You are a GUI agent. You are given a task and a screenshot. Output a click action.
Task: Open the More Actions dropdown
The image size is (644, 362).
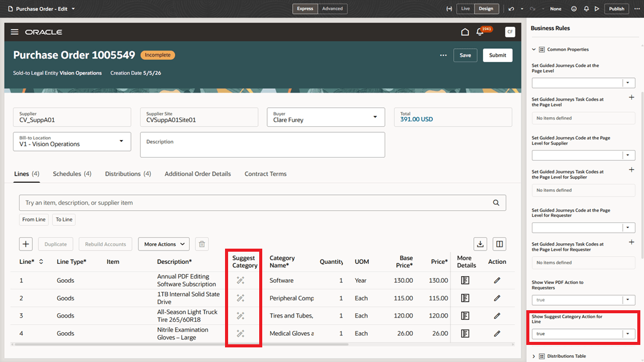(x=164, y=244)
